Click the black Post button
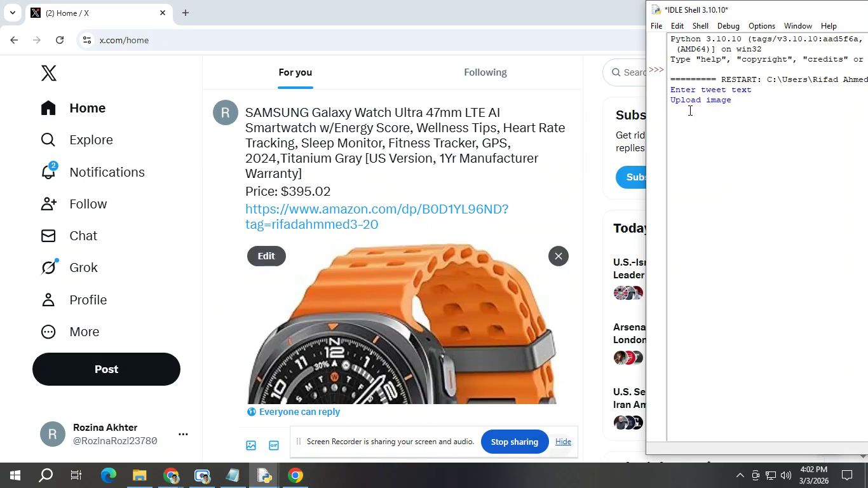 pos(106,369)
